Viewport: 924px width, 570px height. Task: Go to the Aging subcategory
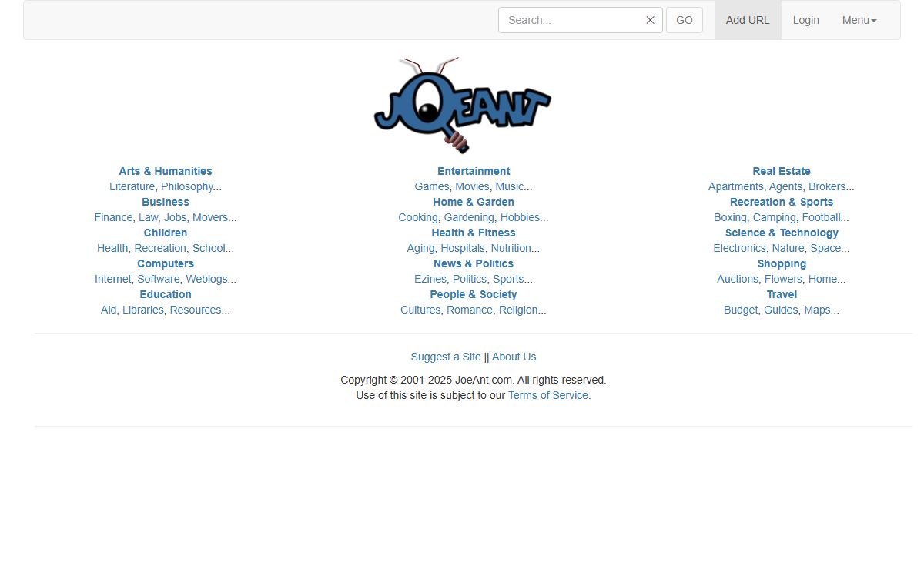pos(420,248)
